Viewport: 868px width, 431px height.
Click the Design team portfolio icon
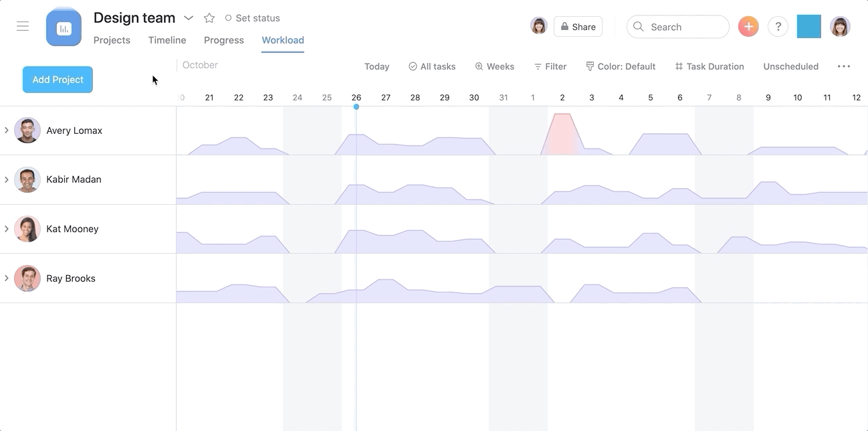click(x=64, y=27)
